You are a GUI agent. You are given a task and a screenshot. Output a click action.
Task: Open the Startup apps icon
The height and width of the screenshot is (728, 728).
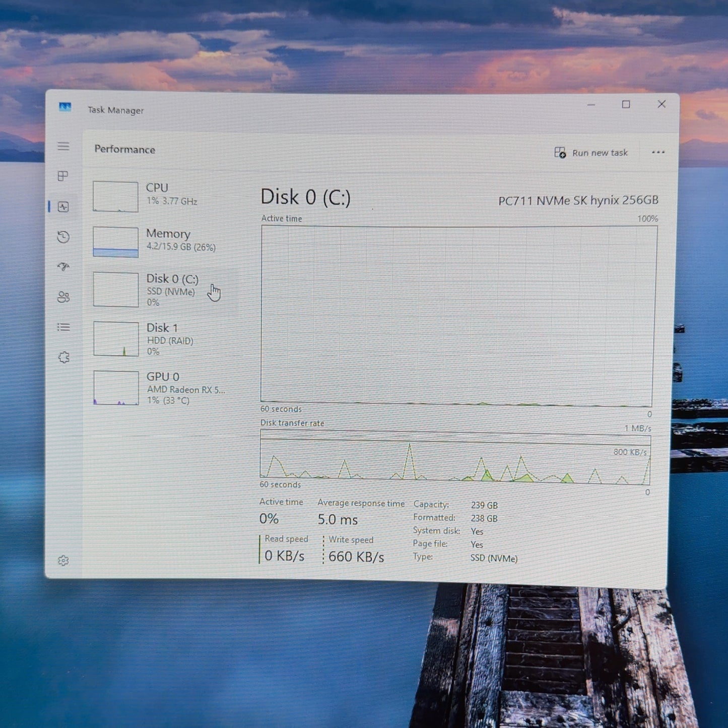point(63,267)
